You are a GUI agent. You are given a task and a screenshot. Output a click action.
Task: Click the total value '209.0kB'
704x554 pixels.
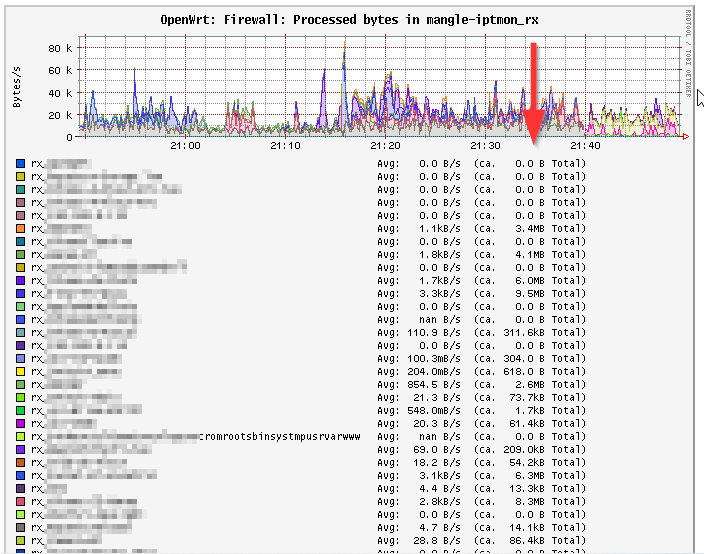coord(524,450)
